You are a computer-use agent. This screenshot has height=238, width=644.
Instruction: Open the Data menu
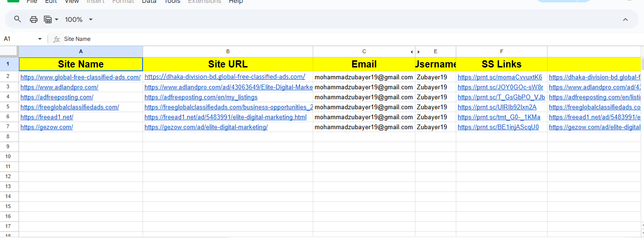[149, 2]
